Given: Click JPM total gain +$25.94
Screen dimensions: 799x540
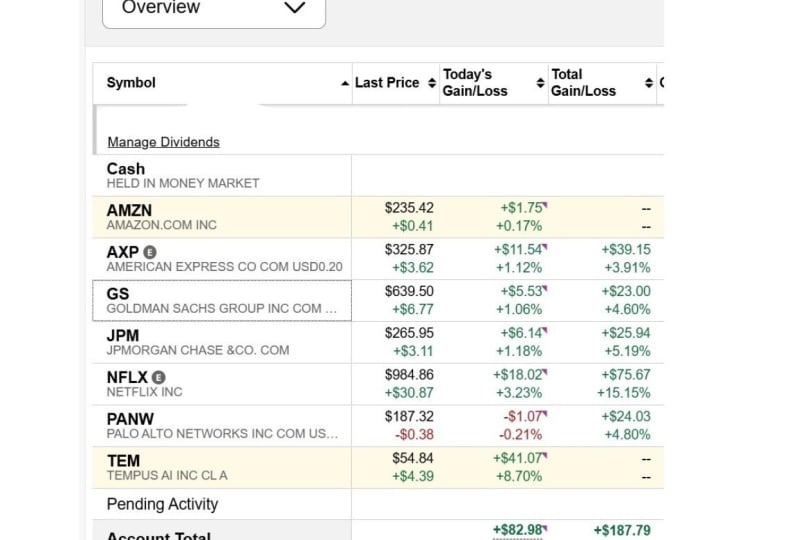Looking at the screenshot, I should click(x=626, y=333).
